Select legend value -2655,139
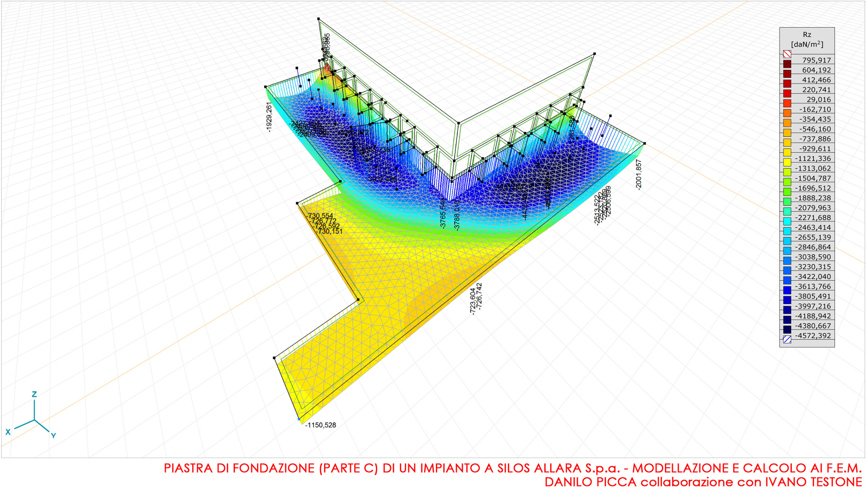Viewport: 868px width, 494px height. (x=813, y=237)
